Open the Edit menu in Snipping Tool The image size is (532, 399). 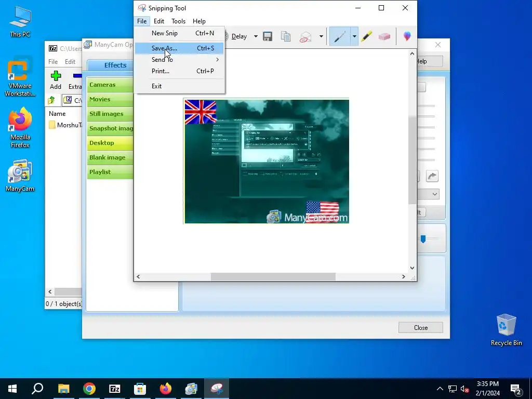[x=159, y=21]
